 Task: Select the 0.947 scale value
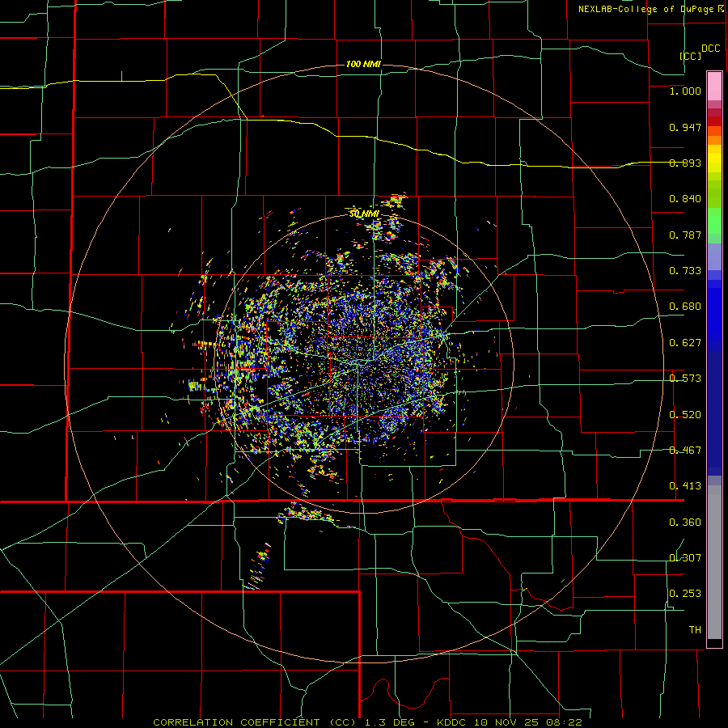(x=685, y=127)
